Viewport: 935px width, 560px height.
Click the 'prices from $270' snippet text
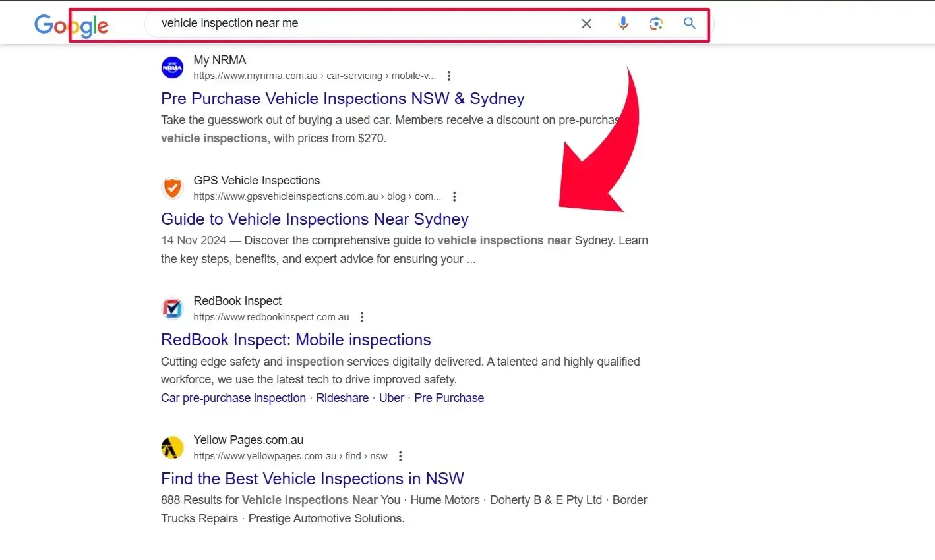(x=340, y=138)
